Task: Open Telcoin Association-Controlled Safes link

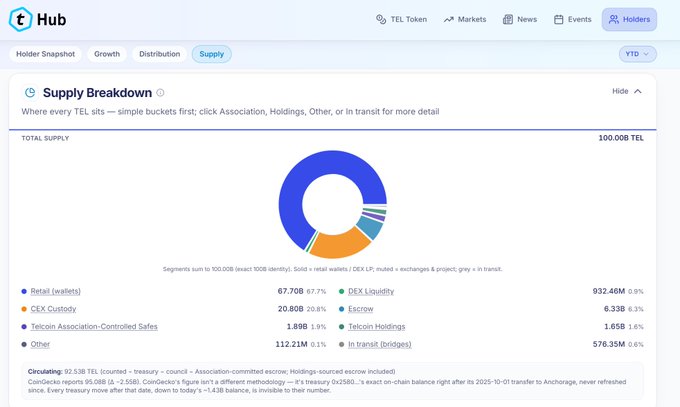Action: coord(94,326)
